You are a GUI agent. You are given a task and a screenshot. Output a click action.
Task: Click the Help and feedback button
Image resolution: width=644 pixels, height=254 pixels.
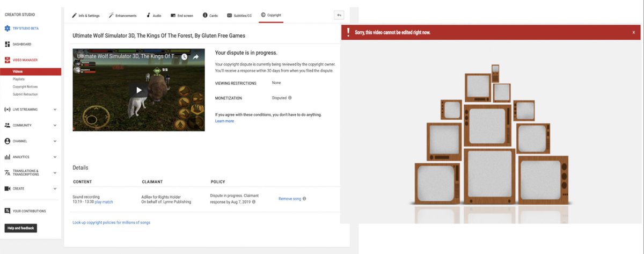(21, 228)
